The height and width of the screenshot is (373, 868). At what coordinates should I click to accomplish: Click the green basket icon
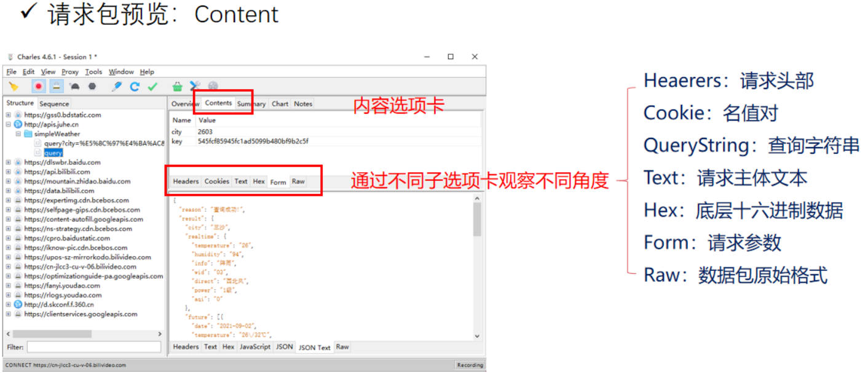178,87
